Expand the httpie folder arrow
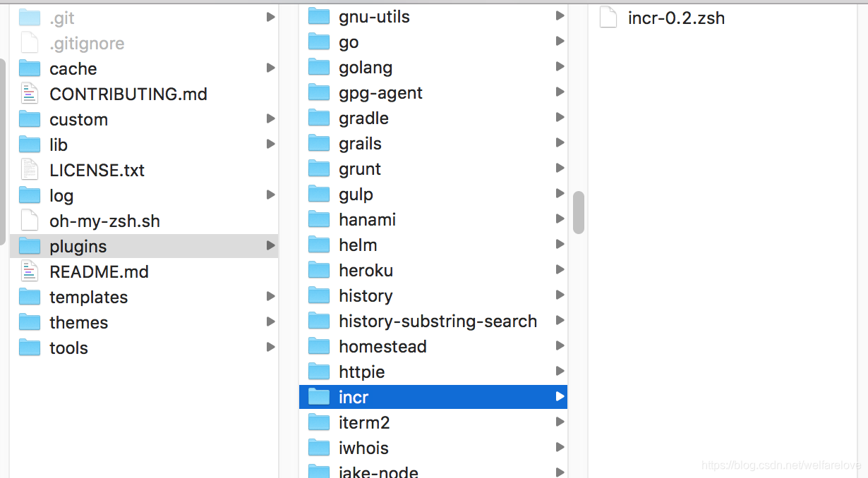 [560, 371]
